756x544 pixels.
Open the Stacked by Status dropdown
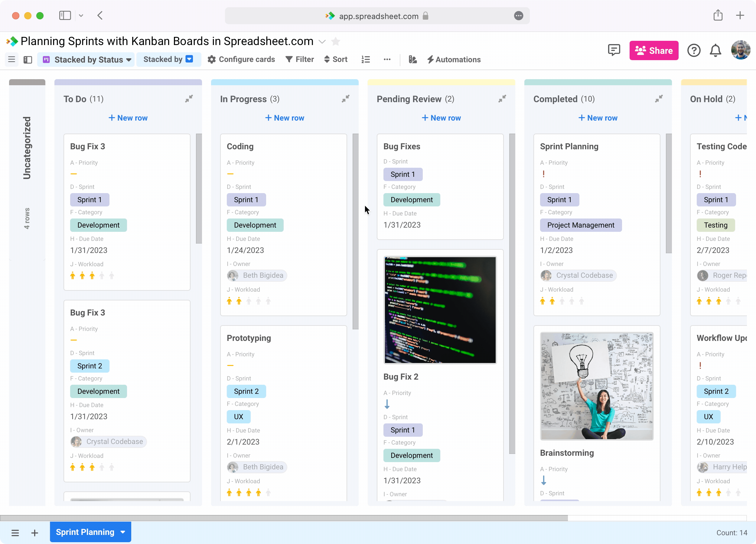coord(86,59)
